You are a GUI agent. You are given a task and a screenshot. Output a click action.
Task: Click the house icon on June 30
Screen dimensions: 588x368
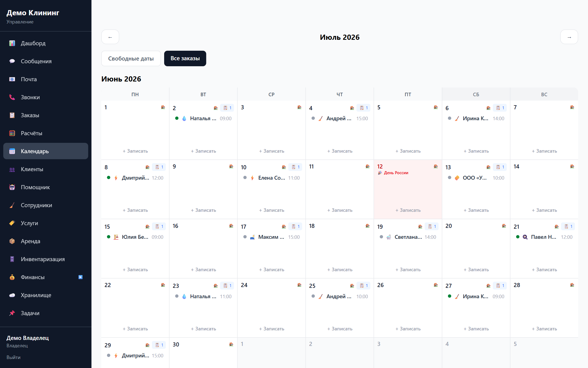pos(231,344)
